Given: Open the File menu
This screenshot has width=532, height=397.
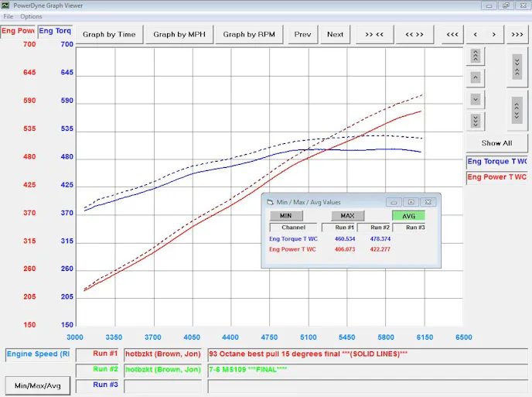Looking at the screenshot, I should [9, 16].
